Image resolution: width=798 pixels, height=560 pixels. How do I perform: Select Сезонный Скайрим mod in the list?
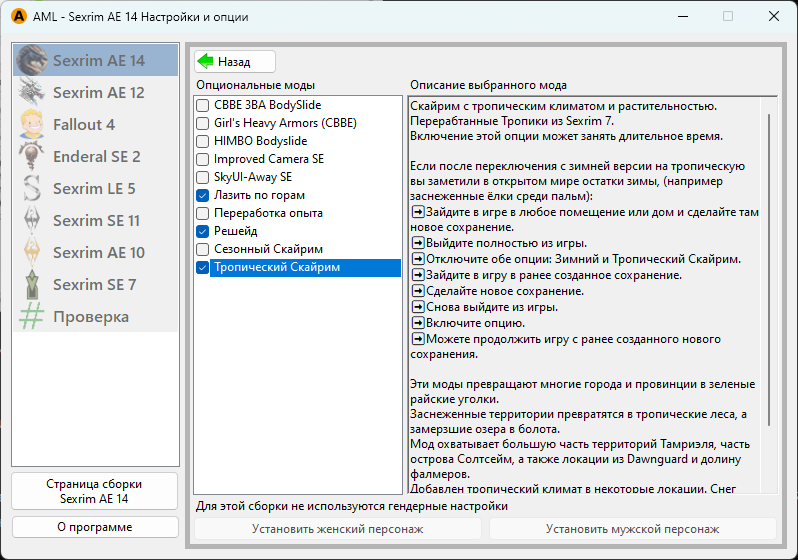click(x=268, y=249)
